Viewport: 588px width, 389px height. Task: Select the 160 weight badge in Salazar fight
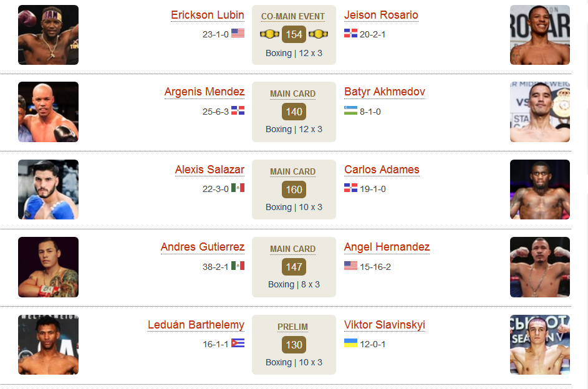tap(294, 190)
